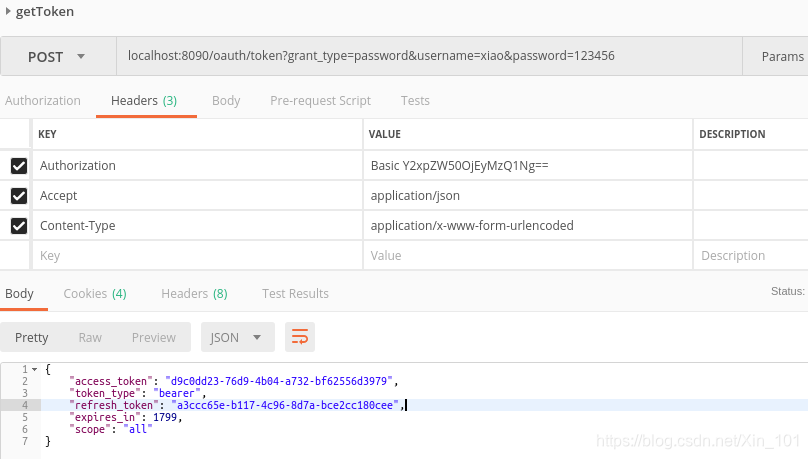Uncheck the Content-Type header checkbox

[x=19, y=226]
